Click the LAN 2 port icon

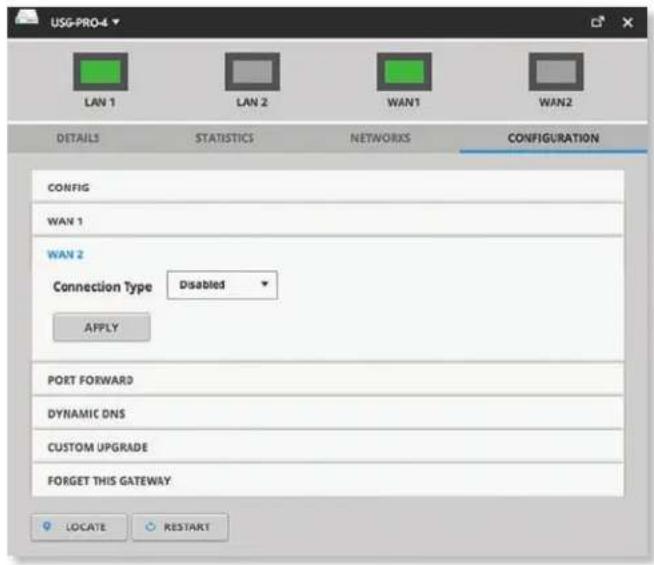252,72
